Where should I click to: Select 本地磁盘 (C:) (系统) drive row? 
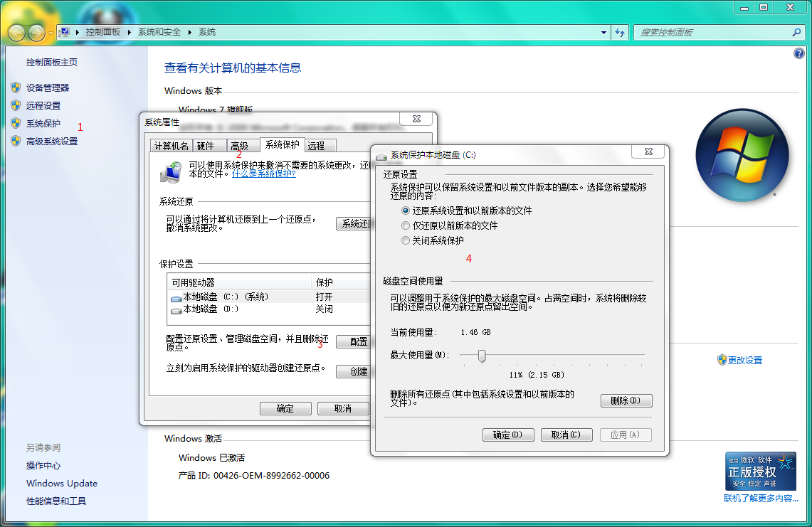click(x=269, y=297)
